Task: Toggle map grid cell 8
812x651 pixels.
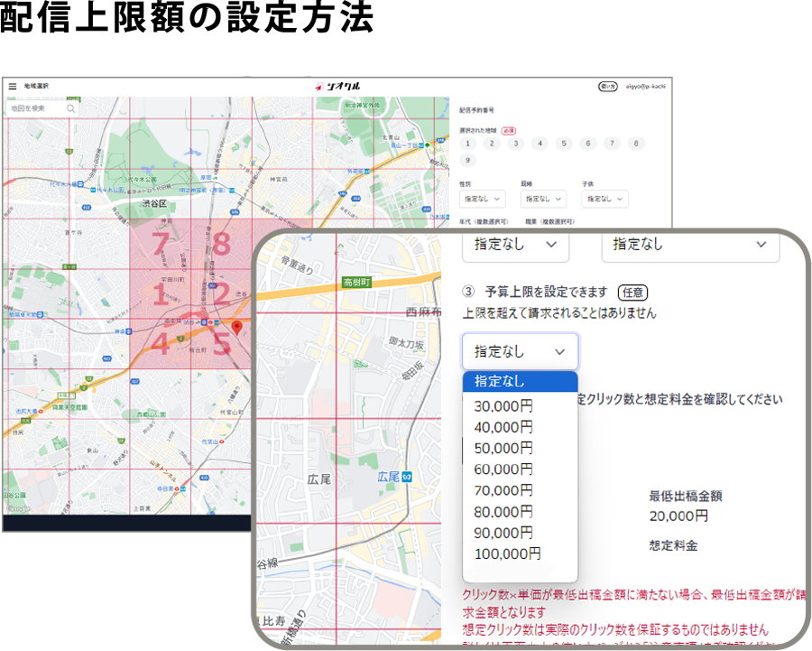Action: pos(222,244)
